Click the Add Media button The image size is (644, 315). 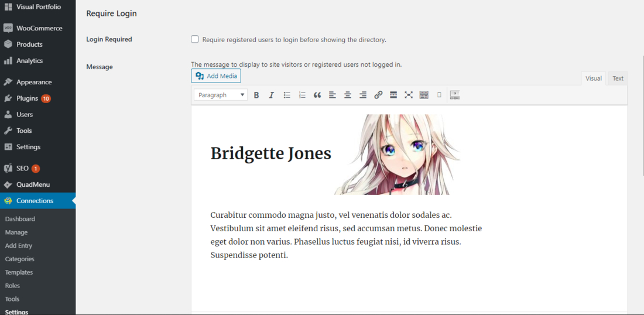pyautogui.click(x=216, y=76)
